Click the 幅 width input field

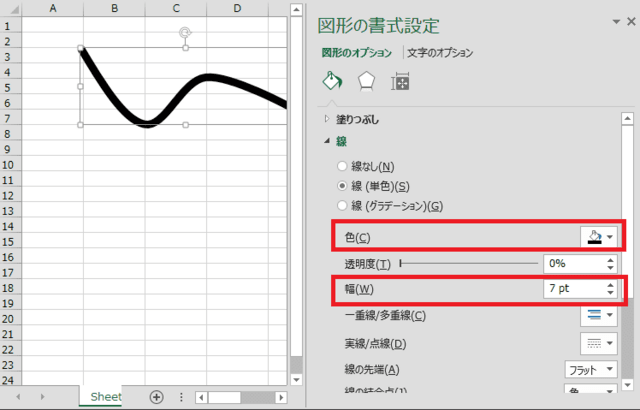(x=572, y=288)
